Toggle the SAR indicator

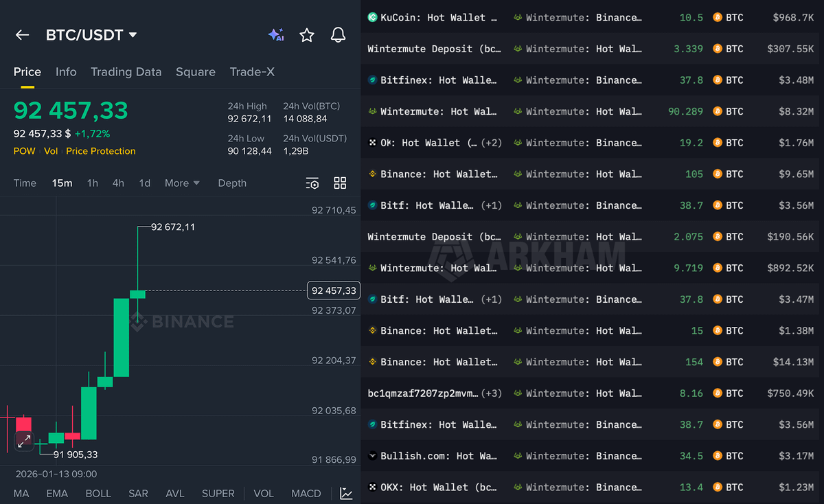[x=138, y=494]
